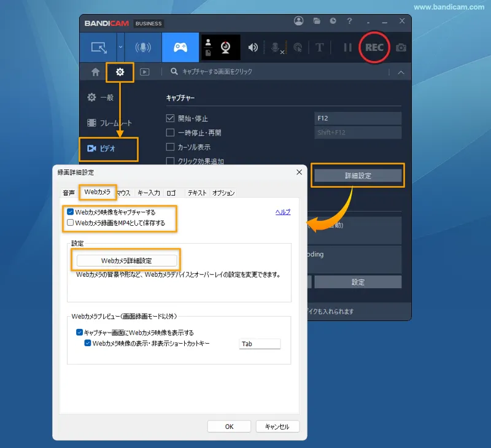Image resolution: width=491 pixels, height=448 pixels.
Task: Toggle 表示・非表示ショートカットキー checkbox
Action: point(88,343)
